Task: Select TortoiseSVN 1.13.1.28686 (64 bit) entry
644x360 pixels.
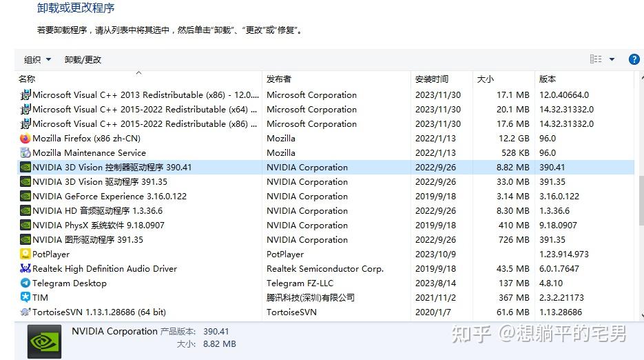Action: (99, 312)
